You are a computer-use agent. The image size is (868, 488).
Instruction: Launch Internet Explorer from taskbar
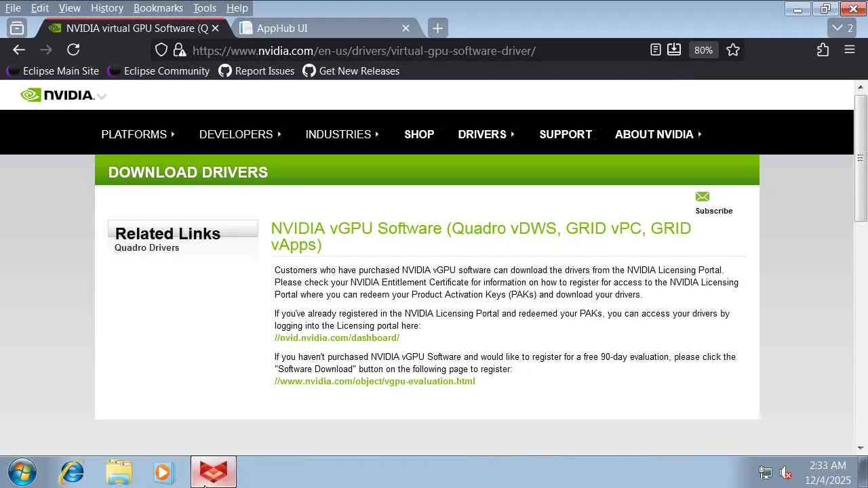coord(72,472)
